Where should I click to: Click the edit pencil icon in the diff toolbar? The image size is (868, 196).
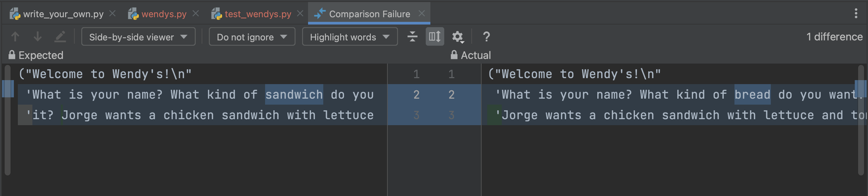[60, 37]
